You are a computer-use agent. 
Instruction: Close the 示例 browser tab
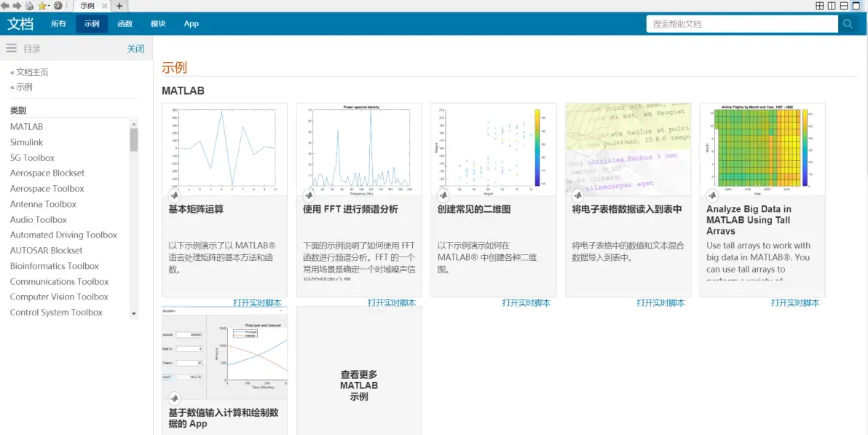[x=104, y=6]
